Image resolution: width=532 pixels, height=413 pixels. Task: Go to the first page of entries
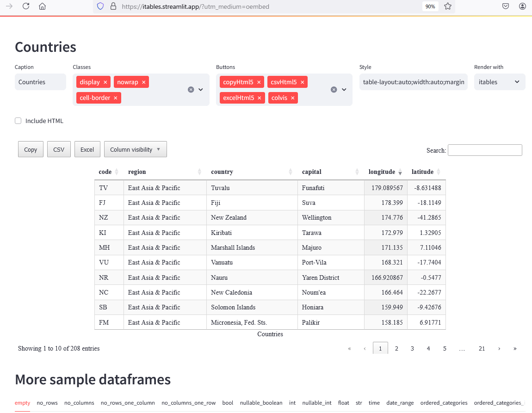(x=349, y=348)
